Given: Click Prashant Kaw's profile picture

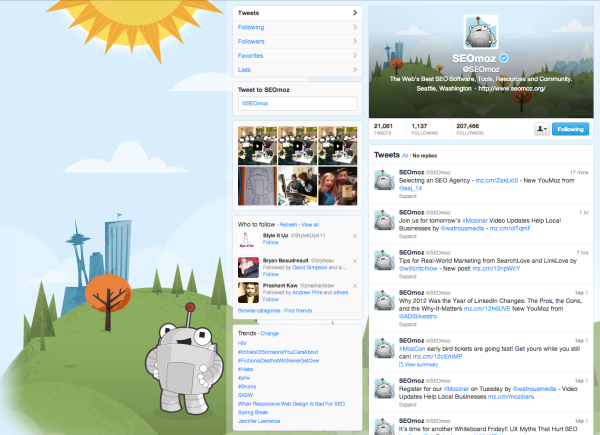Looking at the screenshot, I should pyautogui.click(x=247, y=291).
